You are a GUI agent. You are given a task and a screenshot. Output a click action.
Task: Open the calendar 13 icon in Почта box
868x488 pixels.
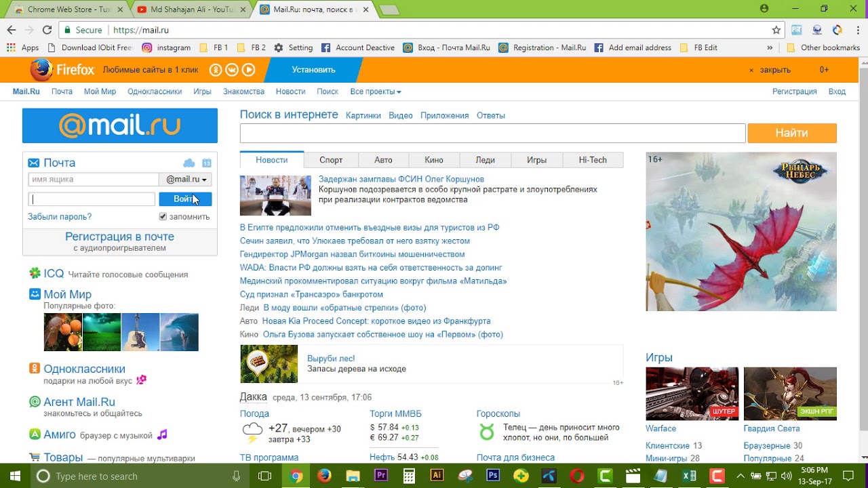coord(207,163)
